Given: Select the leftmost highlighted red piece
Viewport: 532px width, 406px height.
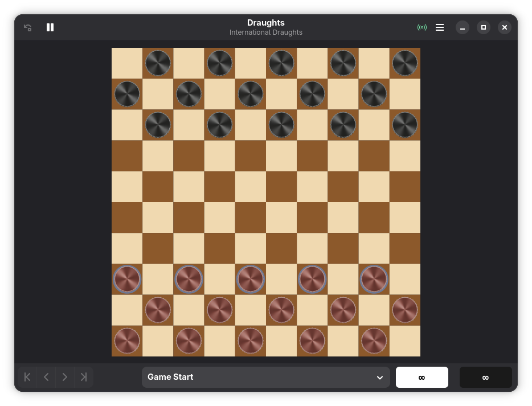Looking at the screenshot, I should click(127, 279).
